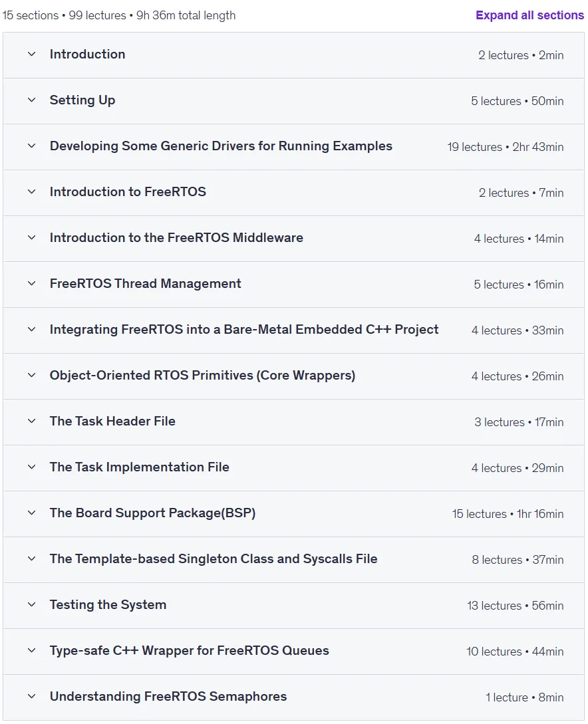
Task: Click the 1 lecture 8min label
Action: 524,697
